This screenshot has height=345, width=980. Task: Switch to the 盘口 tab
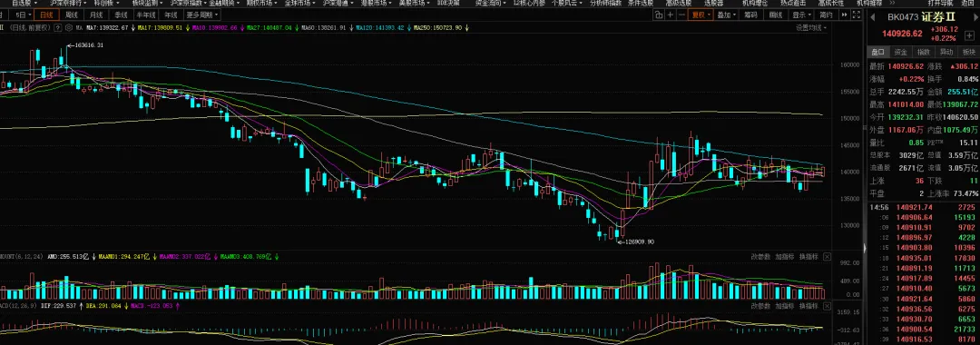pyautogui.click(x=877, y=52)
